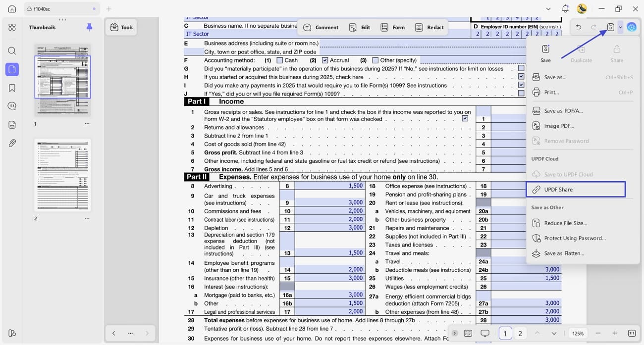This screenshot has width=644, height=345.
Task: Open the Search sidebar icon
Action: pyautogui.click(x=12, y=50)
